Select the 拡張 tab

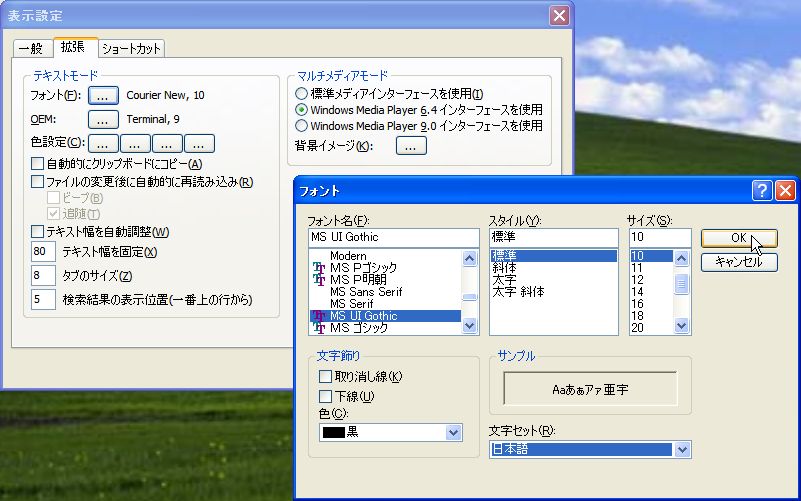(x=74, y=47)
